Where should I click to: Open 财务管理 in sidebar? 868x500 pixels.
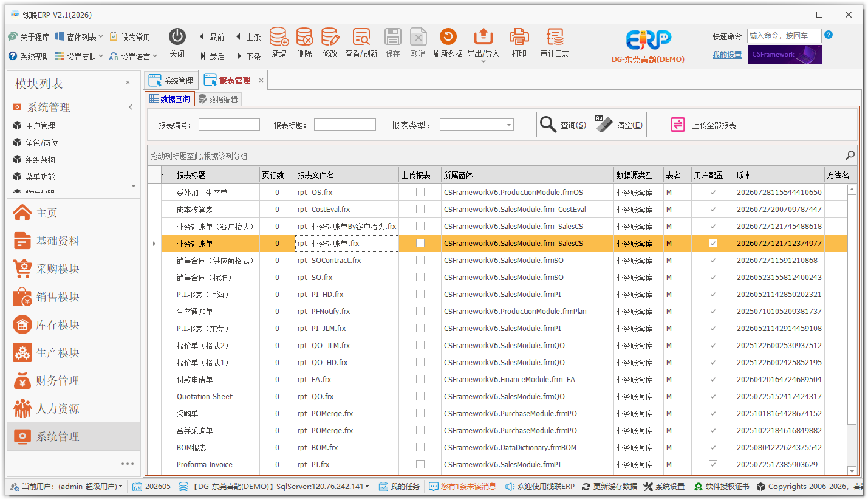click(x=73, y=381)
